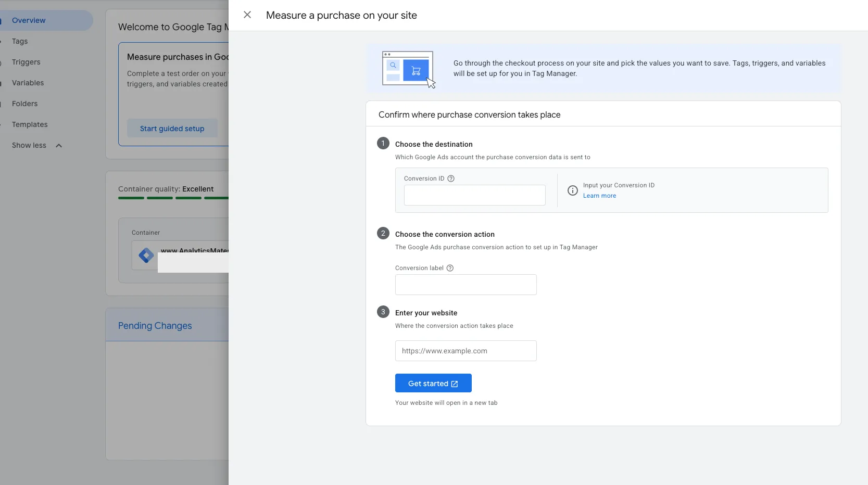
Task: Click Start guided setup button
Action: 172,129
